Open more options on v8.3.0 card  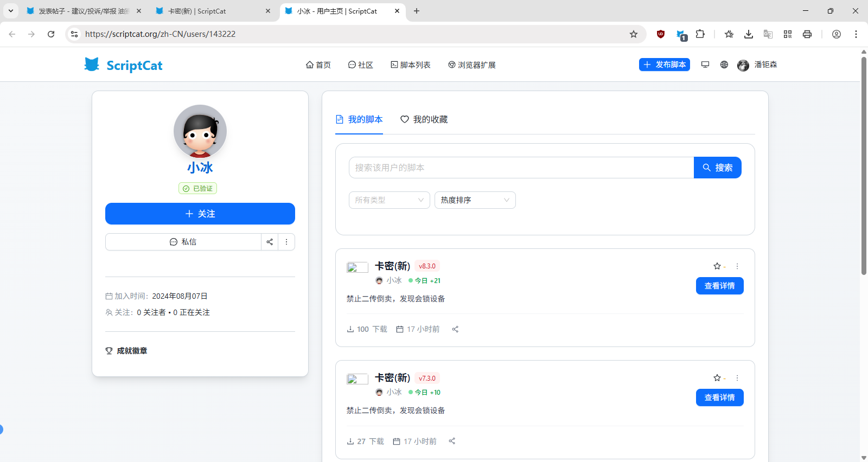pos(737,266)
